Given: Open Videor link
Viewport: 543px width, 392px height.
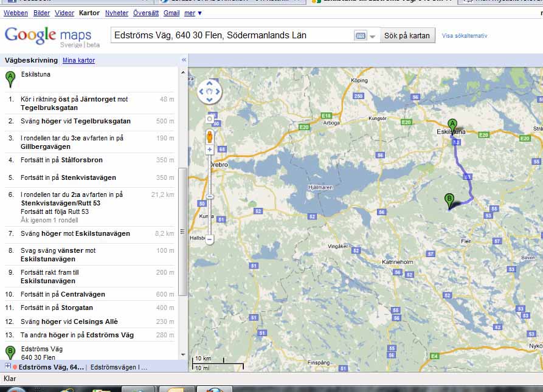Looking at the screenshot, I should (x=64, y=13).
